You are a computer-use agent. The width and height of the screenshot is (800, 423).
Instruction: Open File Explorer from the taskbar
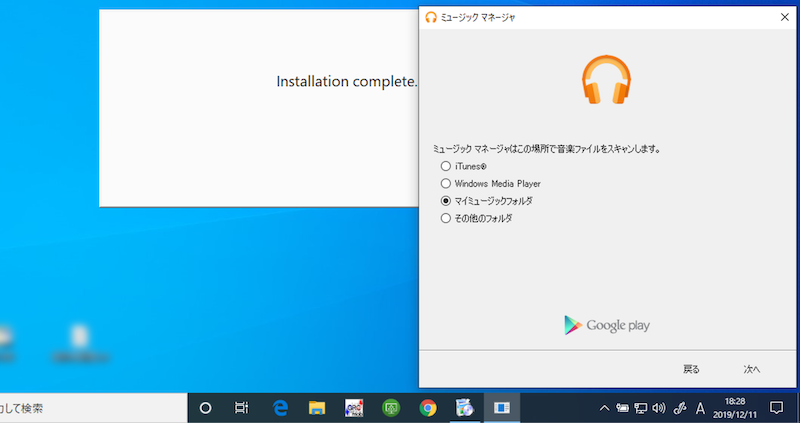coord(317,408)
